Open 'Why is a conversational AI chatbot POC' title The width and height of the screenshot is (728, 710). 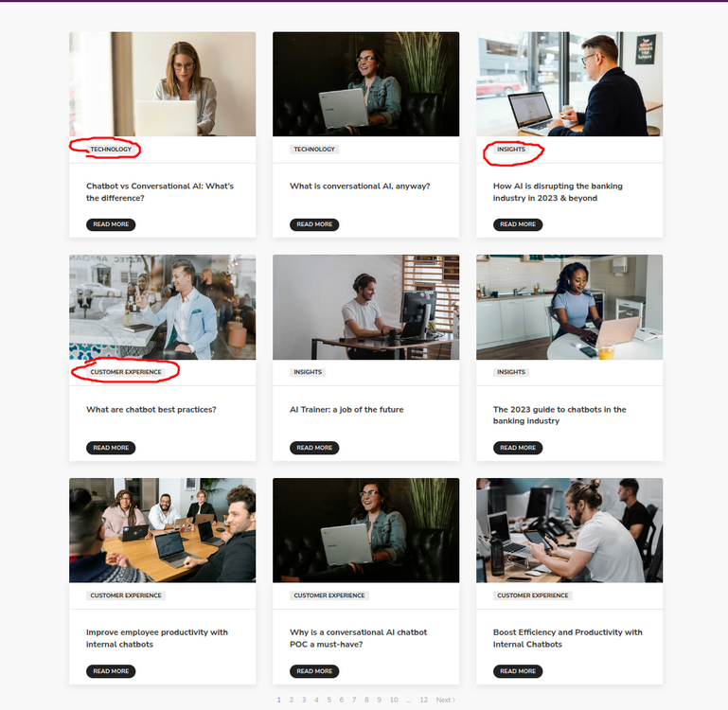click(358, 638)
